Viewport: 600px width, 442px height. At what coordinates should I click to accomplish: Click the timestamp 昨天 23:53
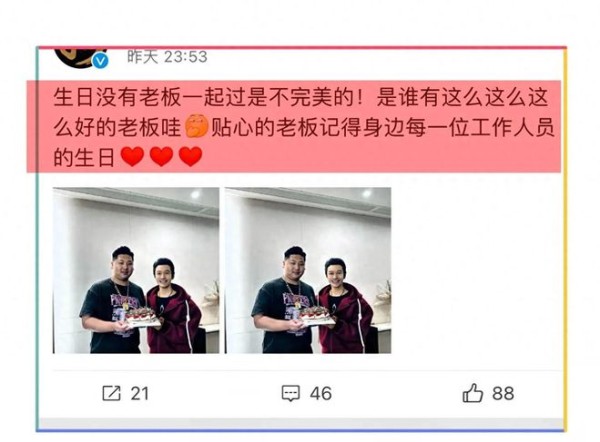click(x=167, y=57)
